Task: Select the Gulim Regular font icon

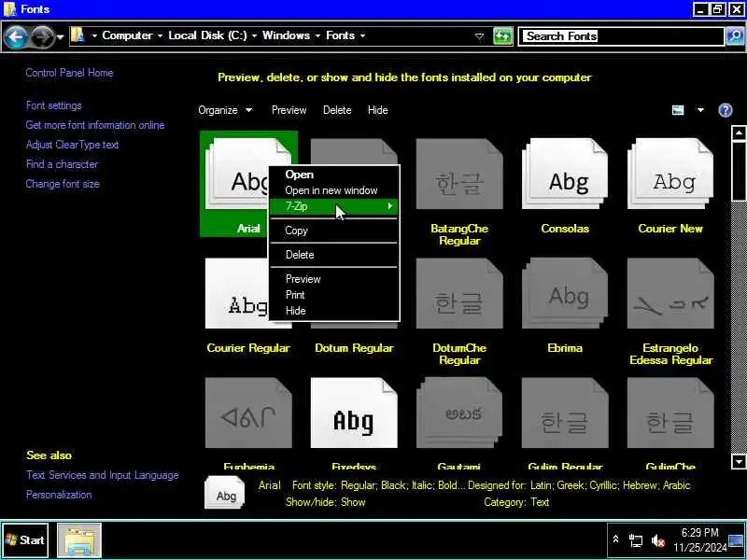Action: point(565,413)
